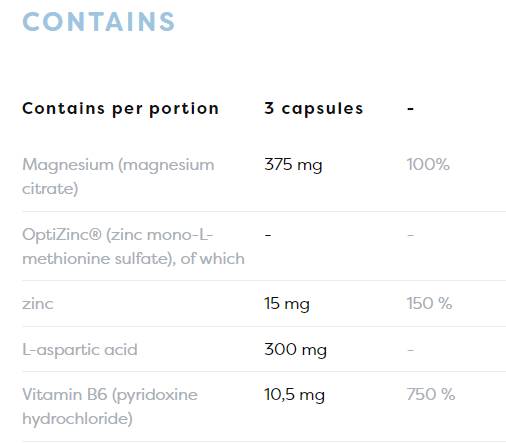Click the CONTAINS section heading
The image size is (506, 443).
tap(98, 22)
